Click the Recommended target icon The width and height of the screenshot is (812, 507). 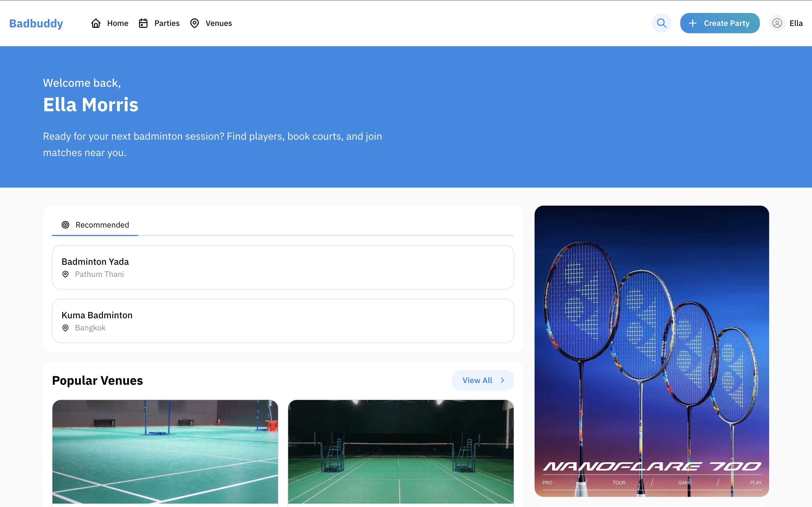click(65, 225)
